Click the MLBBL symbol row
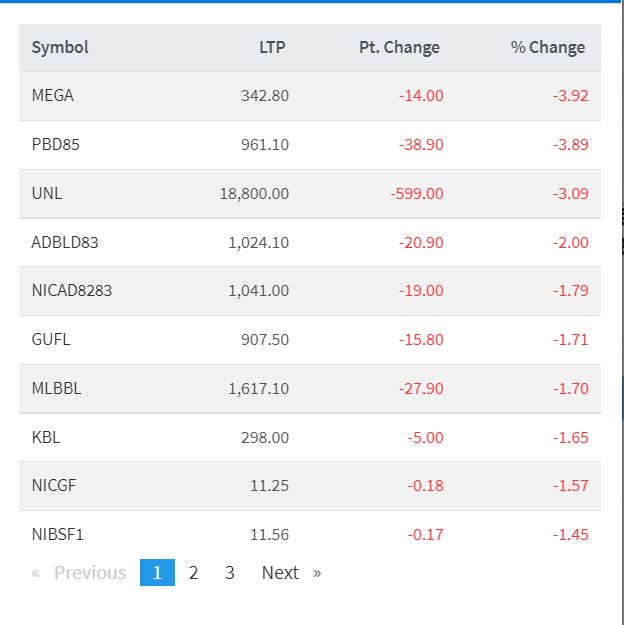Screen dimensions: 624x625 coord(57,388)
